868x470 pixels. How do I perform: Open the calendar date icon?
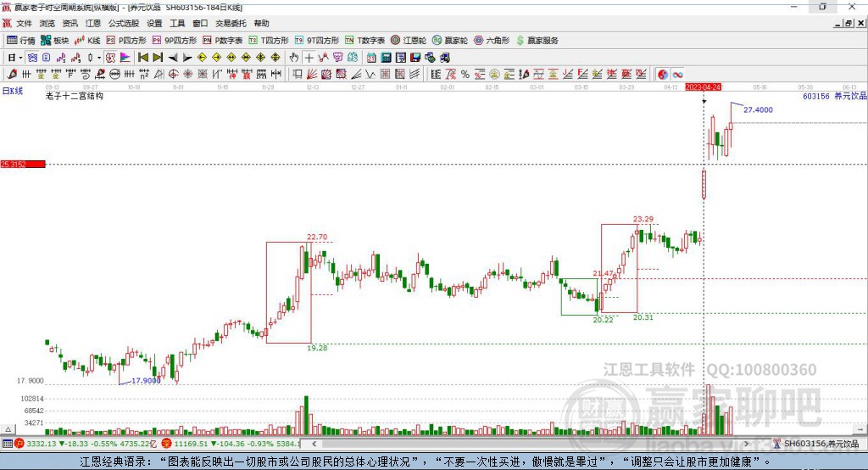click(371, 58)
